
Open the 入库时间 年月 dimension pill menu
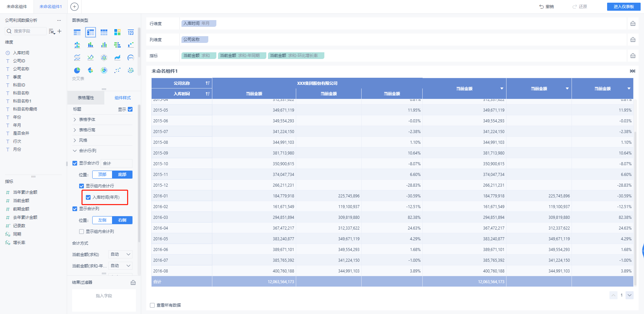(199, 23)
